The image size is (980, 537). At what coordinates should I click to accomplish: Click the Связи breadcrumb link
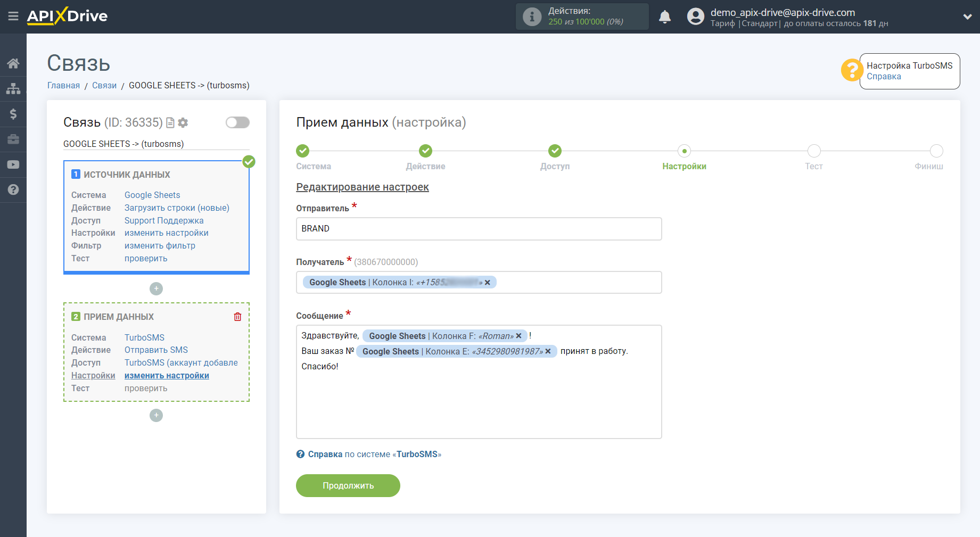(x=104, y=86)
